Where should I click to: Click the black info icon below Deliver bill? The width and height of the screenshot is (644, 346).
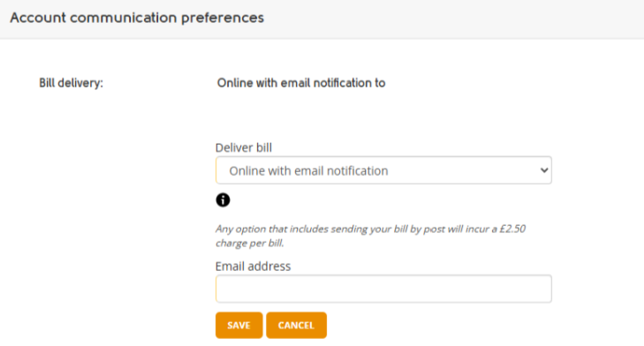223,199
